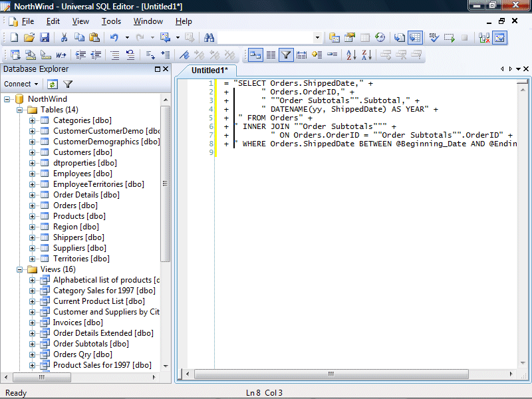The width and height of the screenshot is (532, 399).
Task: Create a new document with the blank page icon
Action: tap(14, 37)
